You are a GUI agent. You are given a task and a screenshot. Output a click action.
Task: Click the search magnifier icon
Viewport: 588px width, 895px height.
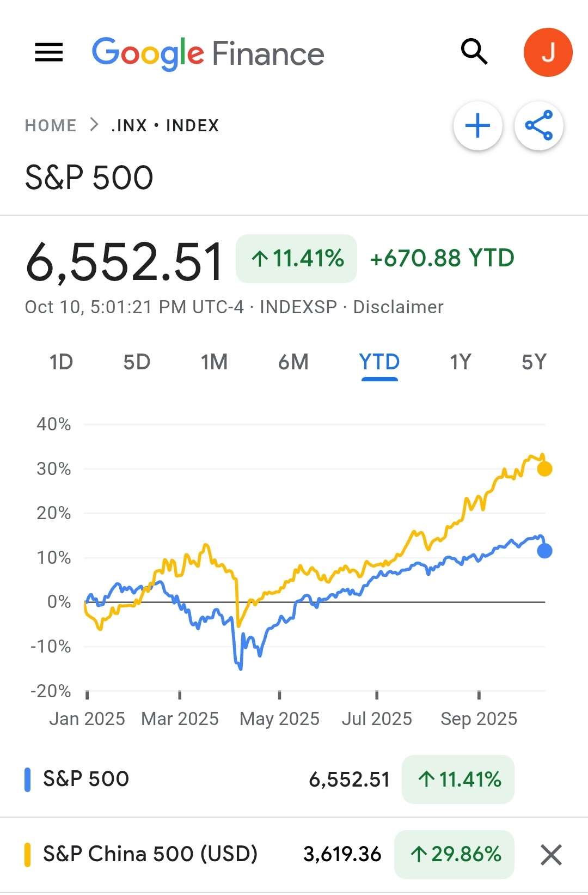click(x=474, y=52)
